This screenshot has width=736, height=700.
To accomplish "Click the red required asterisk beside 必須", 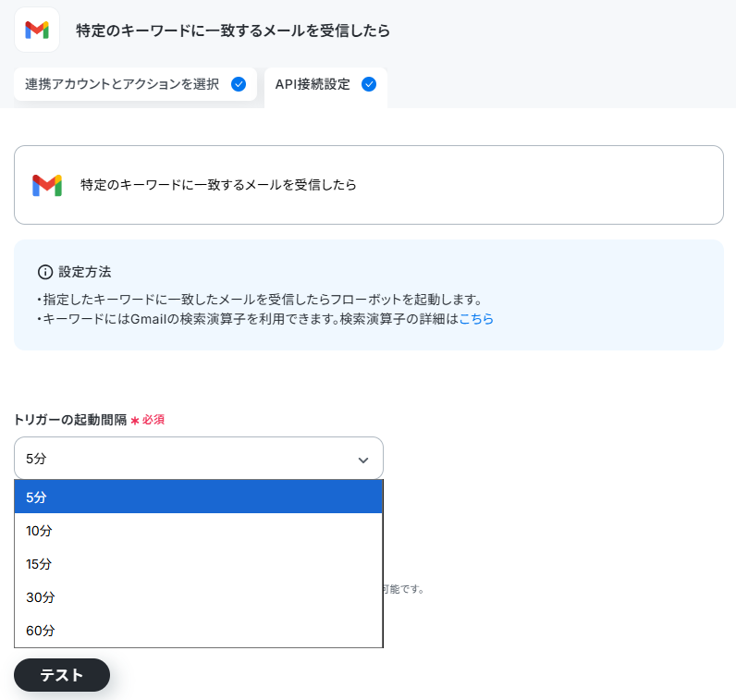I will (x=135, y=420).
